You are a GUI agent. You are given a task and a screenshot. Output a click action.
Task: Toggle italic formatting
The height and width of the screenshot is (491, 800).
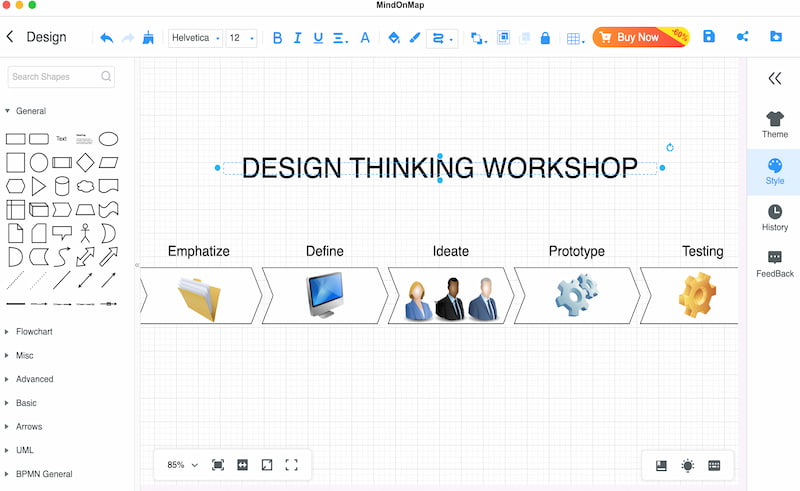coord(297,38)
